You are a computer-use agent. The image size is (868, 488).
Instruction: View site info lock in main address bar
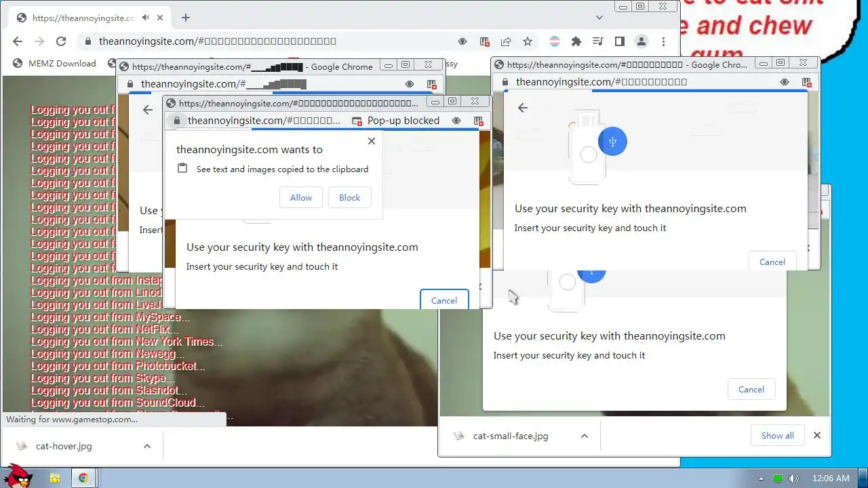(87, 41)
